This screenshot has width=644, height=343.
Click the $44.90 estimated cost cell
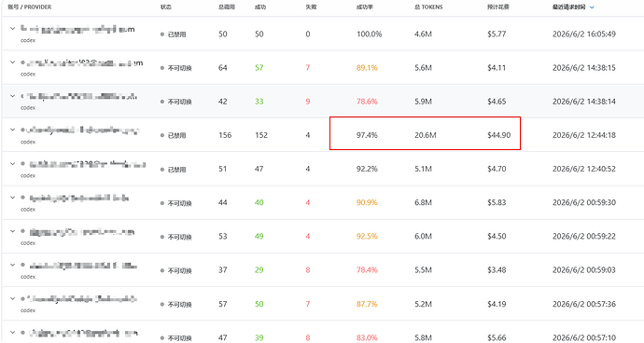(499, 135)
